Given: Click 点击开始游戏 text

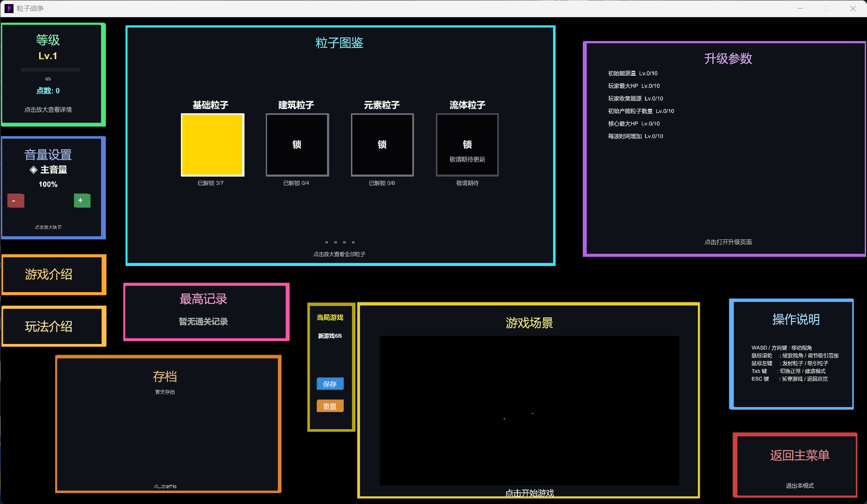Looking at the screenshot, I should pos(529,493).
